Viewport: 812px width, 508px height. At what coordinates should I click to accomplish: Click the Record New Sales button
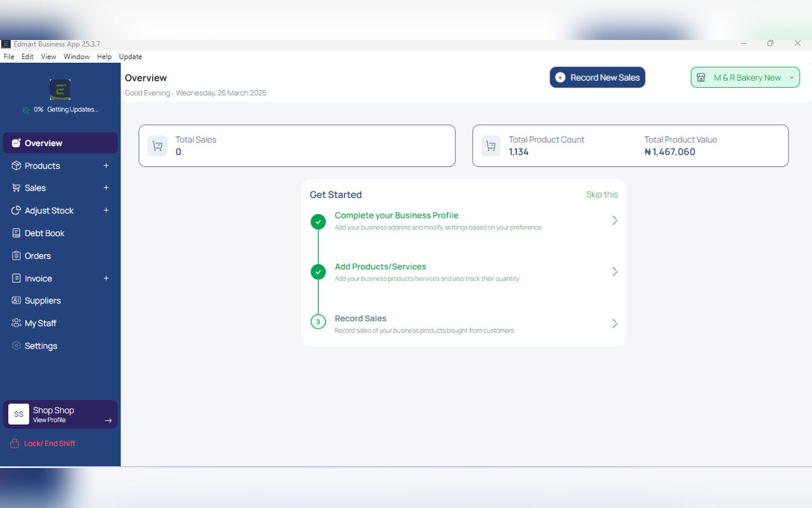click(x=598, y=77)
